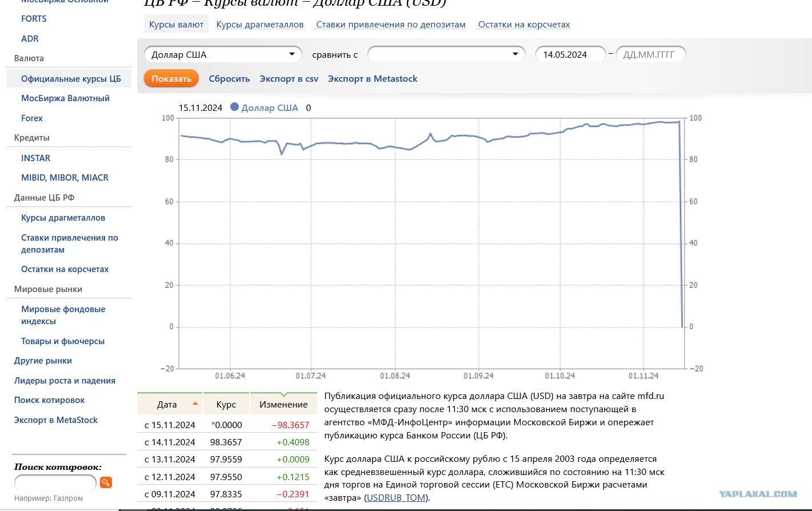The width and height of the screenshot is (812, 511).
Task: Sort table by Дата column arrow
Action: [x=195, y=404]
